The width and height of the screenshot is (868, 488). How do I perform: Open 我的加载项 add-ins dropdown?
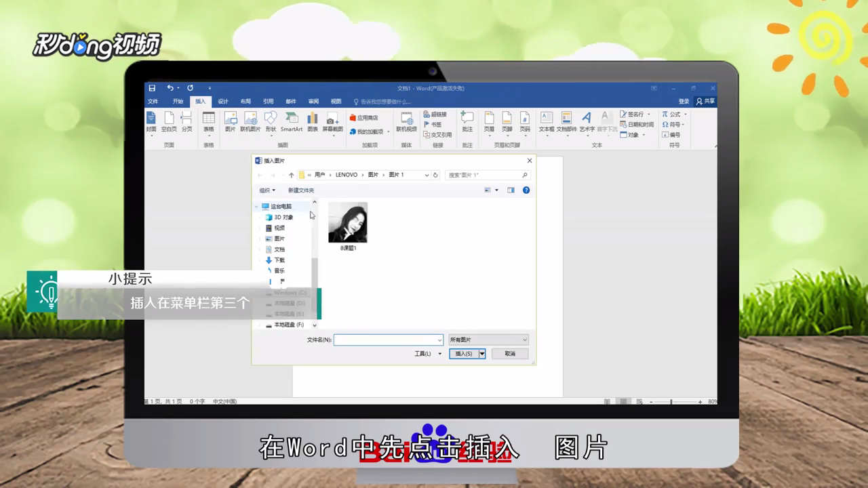point(370,131)
